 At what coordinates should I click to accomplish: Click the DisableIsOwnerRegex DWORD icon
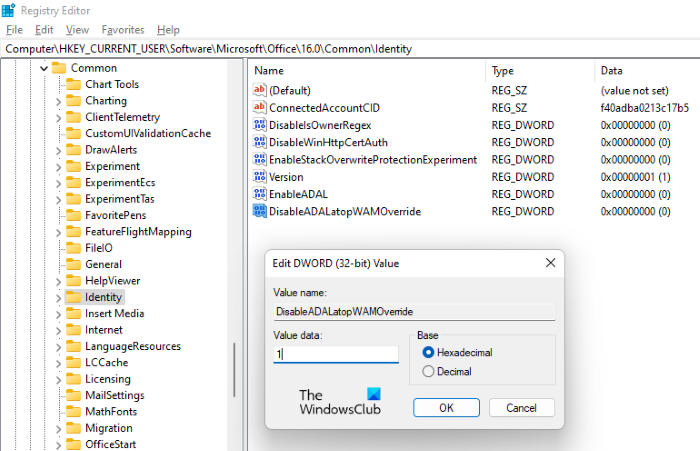point(259,125)
